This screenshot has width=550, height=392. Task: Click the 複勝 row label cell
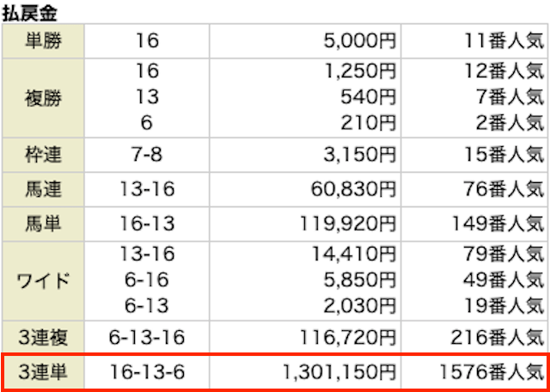tap(43, 96)
